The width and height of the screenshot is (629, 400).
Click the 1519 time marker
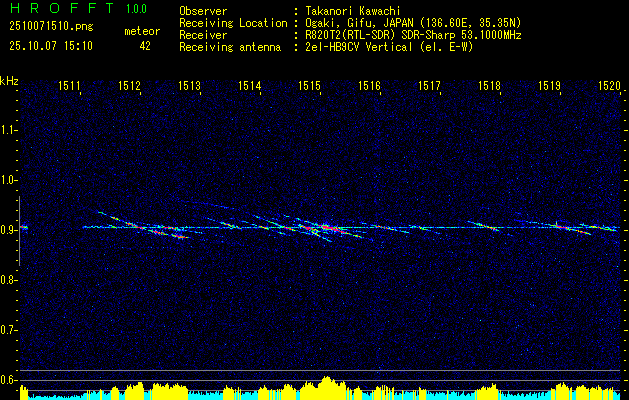[550, 85]
